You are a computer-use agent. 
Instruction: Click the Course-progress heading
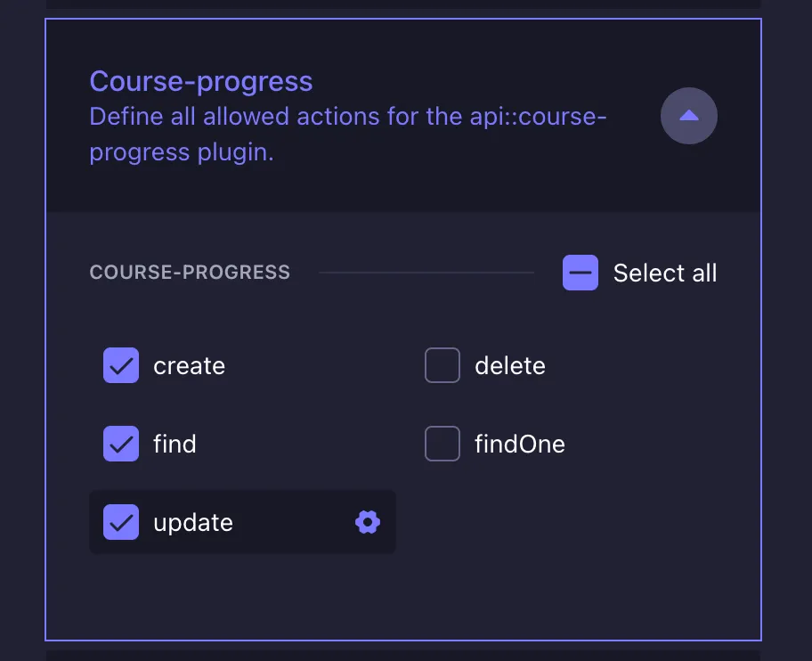(200, 81)
